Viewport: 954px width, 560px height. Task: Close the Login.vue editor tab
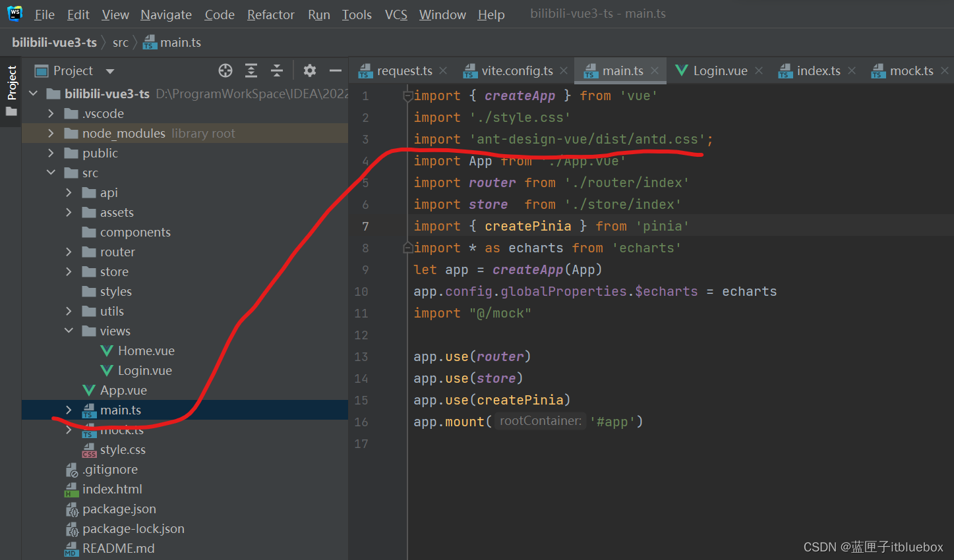pyautogui.click(x=759, y=70)
